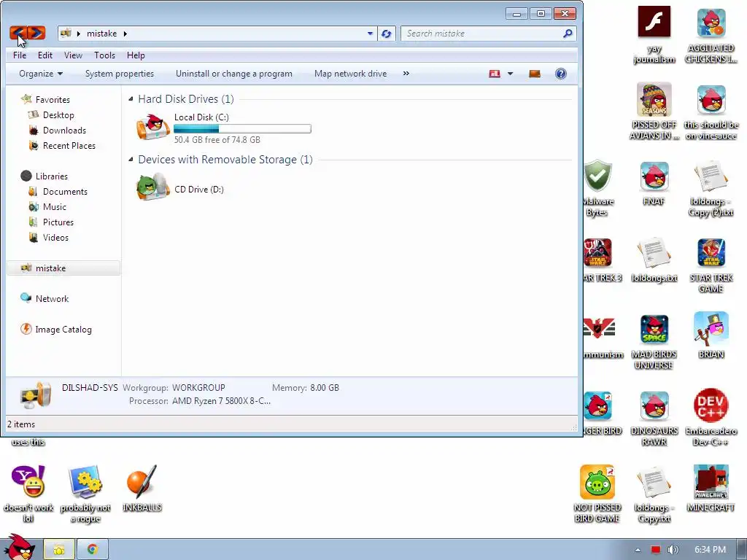Refresh the mistake folder view
The width and height of the screenshot is (747, 560).
[x=387, y=34]
